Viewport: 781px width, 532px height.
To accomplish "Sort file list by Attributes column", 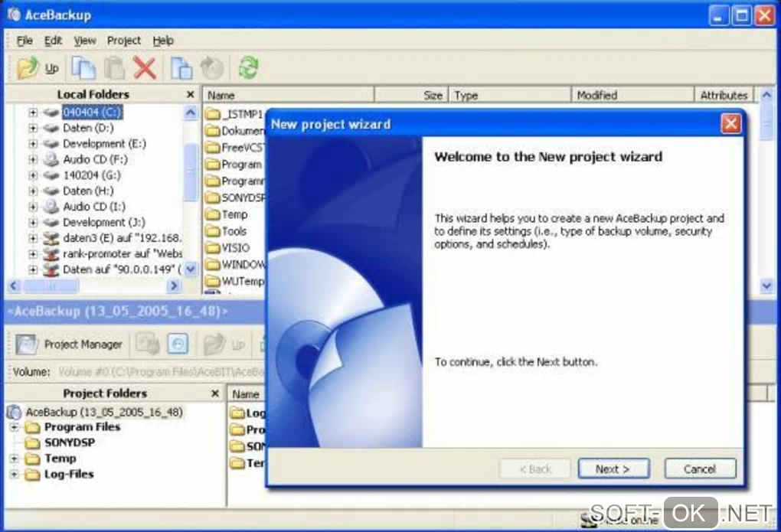I will pyautogui.click(x=724, y=95).
